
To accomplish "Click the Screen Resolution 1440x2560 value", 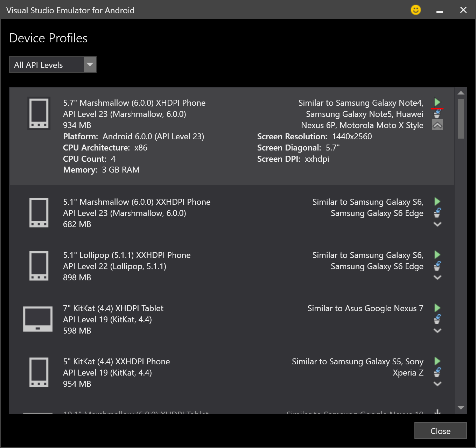I will [352, 136].
